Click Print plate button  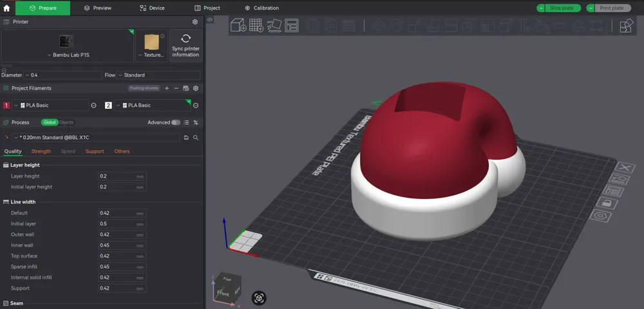[x=613, y=8]
